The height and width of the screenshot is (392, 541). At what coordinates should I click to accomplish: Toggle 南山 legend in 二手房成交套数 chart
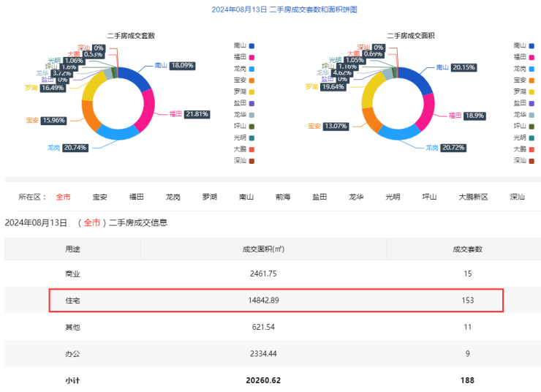[244, 45]
